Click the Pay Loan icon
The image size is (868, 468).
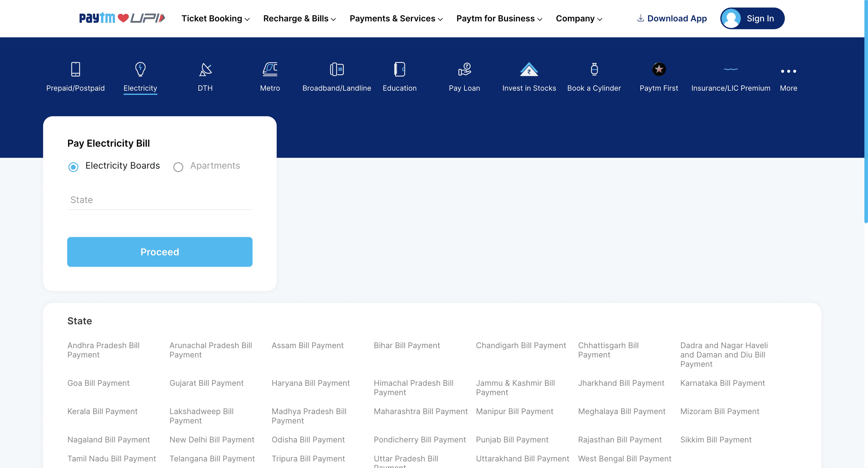pyautogui.click(x=464, y=69)
